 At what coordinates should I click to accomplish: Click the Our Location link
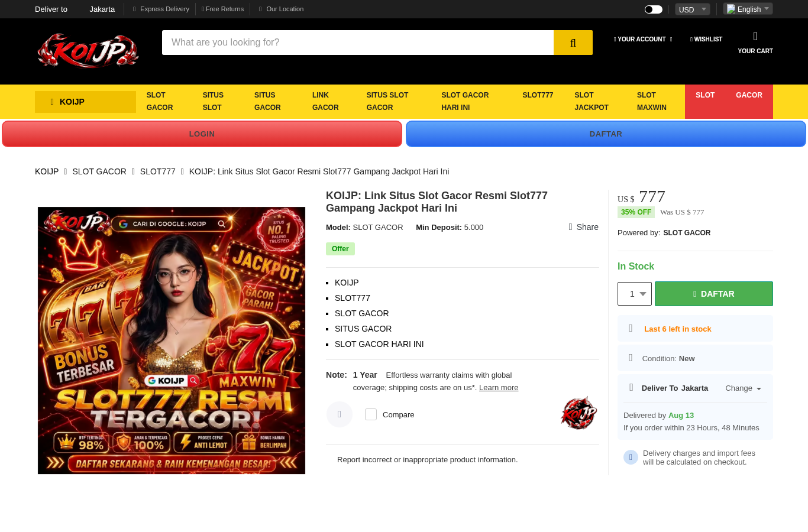(281, 9)
